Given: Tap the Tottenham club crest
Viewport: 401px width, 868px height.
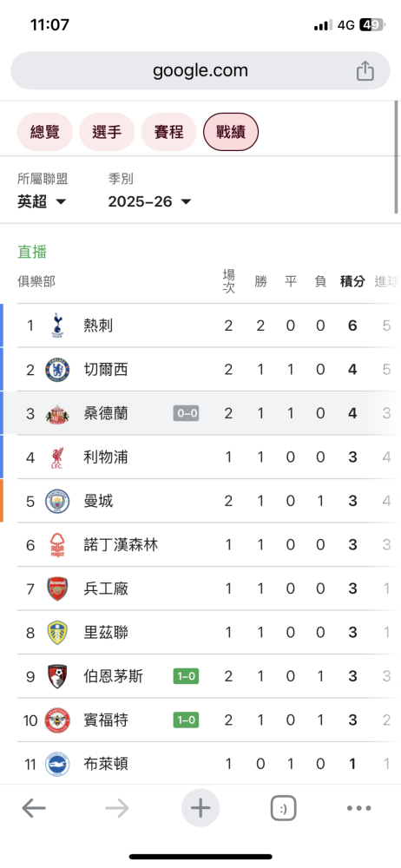Looking at the screenshot, I should (x=57, y=325).
